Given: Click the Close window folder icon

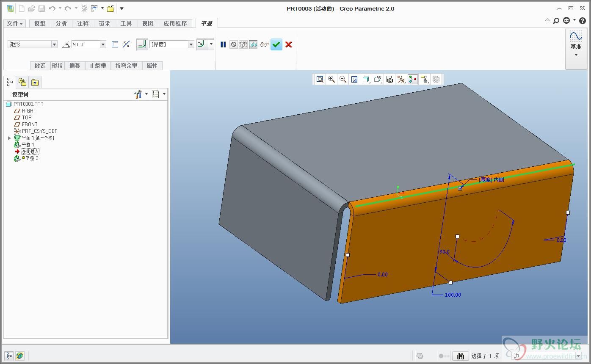Looking at the screenshot, I should (x=110, y=8).
